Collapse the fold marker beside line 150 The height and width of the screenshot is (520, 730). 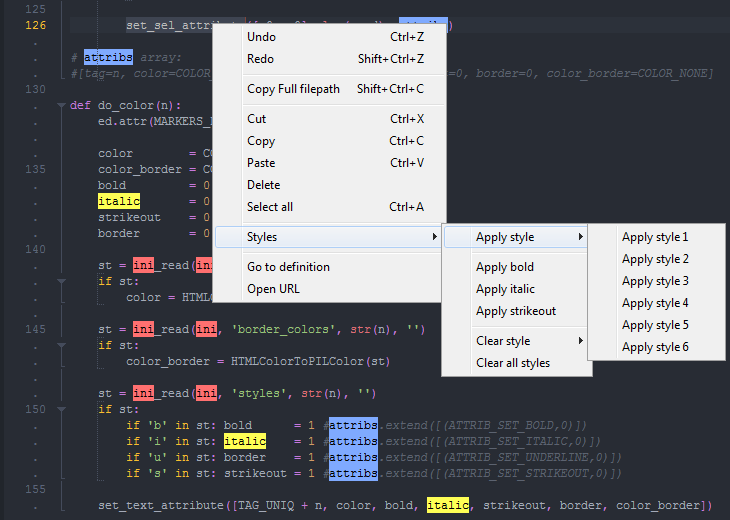point(60,410)
